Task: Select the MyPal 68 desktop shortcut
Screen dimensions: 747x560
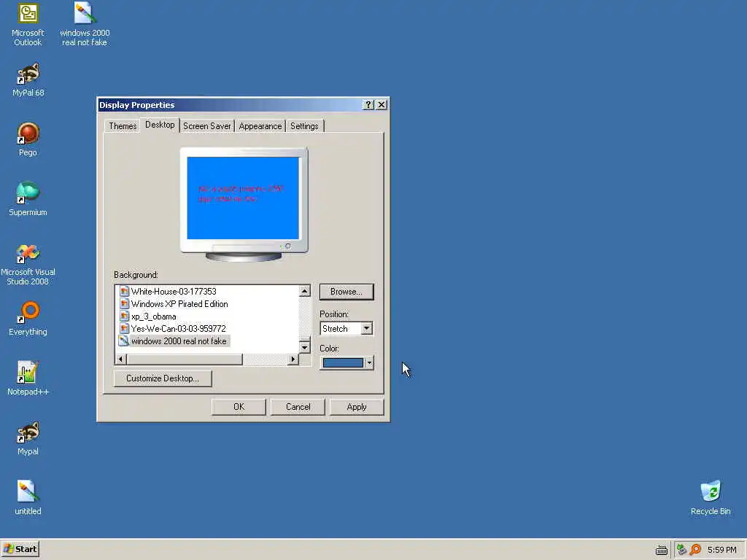Action: point(28,80)
